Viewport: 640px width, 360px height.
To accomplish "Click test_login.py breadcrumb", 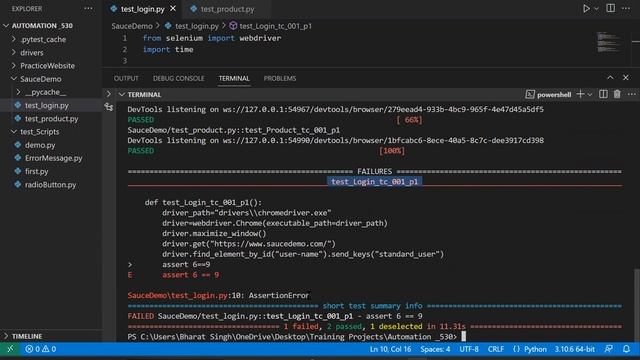I will (x=197, y=26).
